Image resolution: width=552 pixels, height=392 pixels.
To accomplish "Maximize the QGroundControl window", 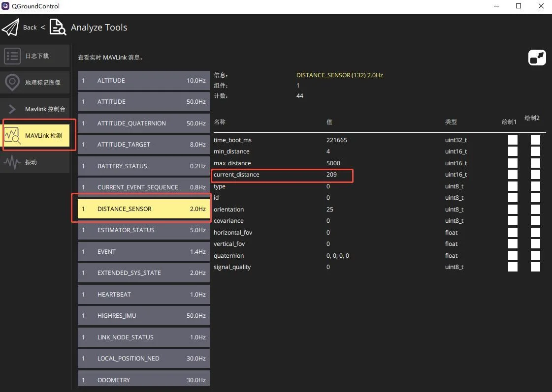I will (x=518, y=6).
